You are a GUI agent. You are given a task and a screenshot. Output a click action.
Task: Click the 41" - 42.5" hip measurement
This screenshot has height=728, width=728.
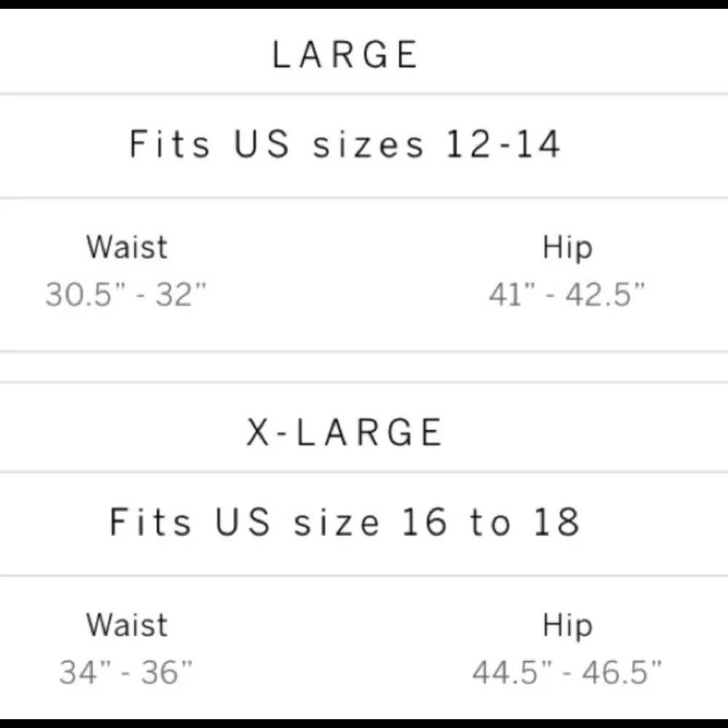(567, 294)
